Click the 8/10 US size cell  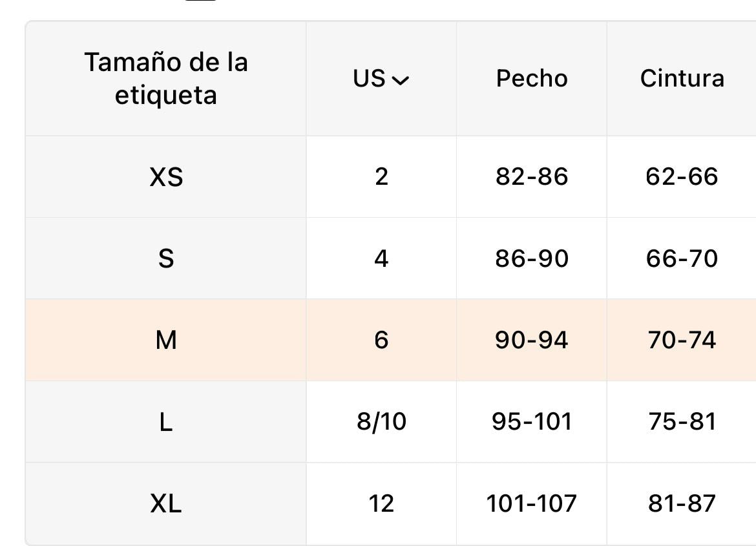[381, 422]
